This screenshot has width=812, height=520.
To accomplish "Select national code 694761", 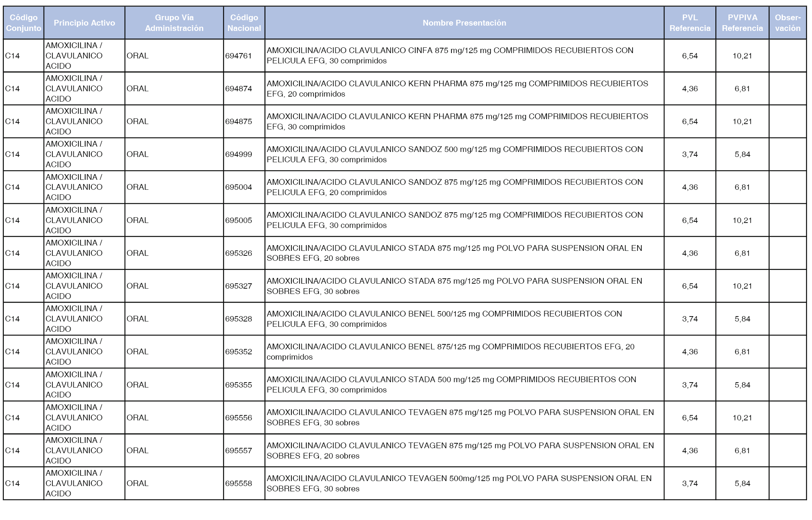I will [239, 56].
